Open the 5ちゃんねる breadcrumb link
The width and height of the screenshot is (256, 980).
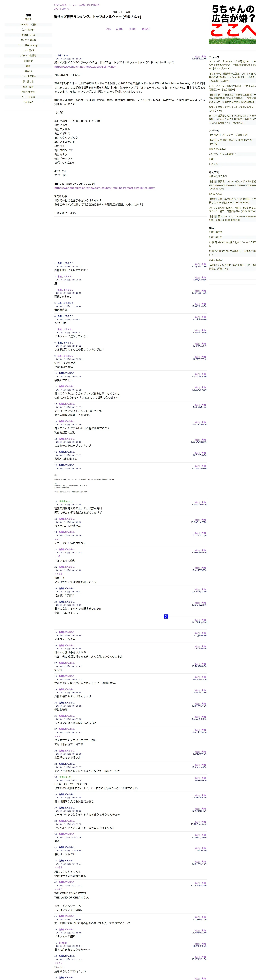click(60, 5)
